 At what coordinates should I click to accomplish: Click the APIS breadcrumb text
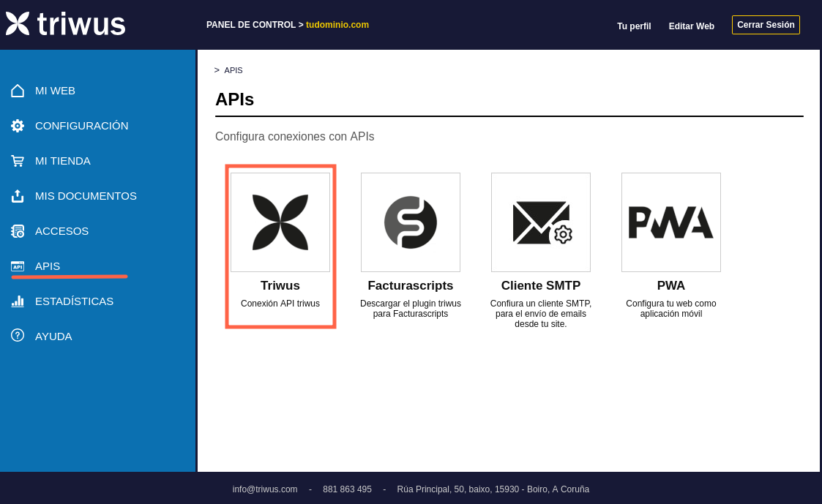pyautogui.click(x=233, y=70)
